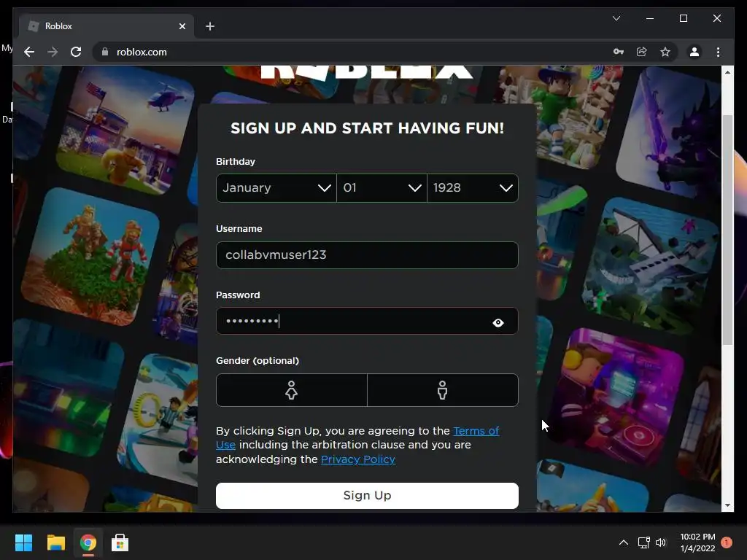Click the page scrollbar down arrow
Screen dimensions: 747x560
[727, 505]
